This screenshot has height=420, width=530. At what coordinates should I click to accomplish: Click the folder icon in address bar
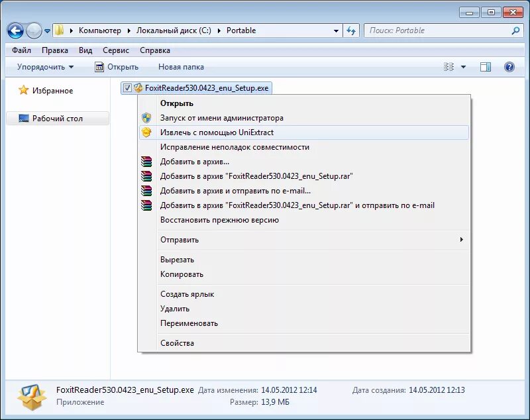[59, 30]
